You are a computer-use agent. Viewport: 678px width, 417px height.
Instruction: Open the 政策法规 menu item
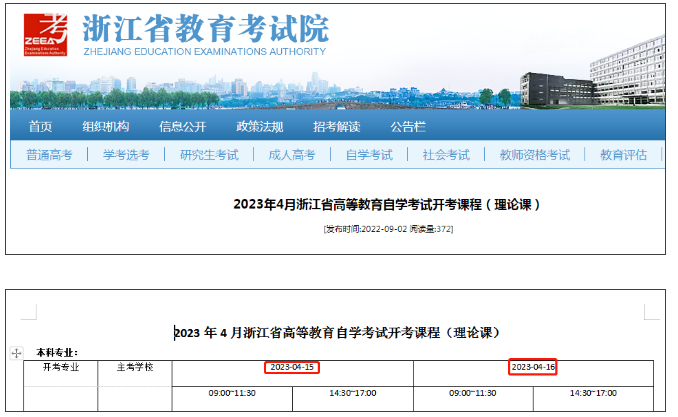coord(259,126)
